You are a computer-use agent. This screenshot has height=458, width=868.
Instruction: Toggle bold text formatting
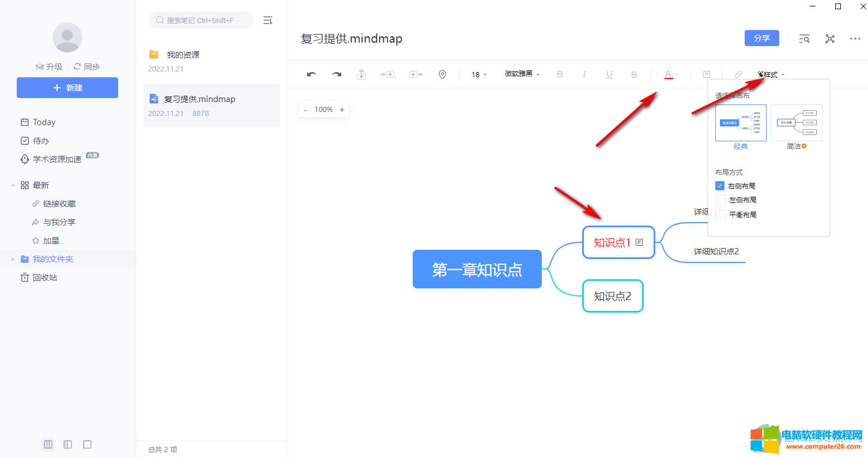(560, 74)
